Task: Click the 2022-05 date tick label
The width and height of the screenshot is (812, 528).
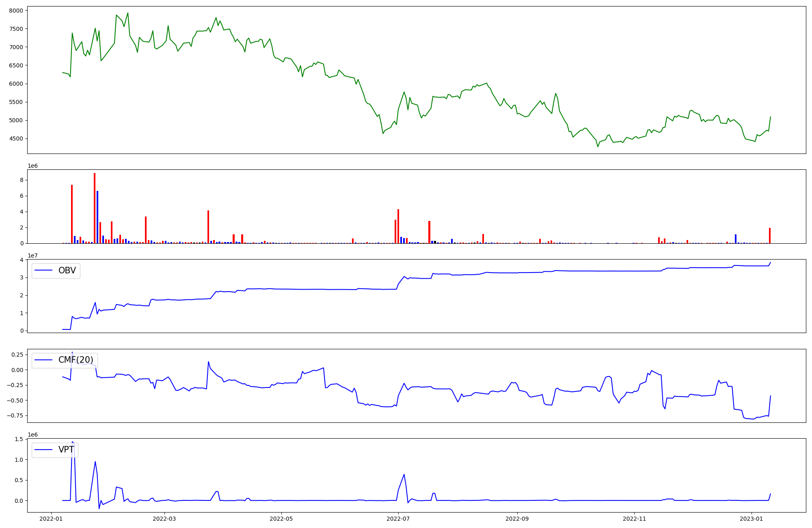Action: 281,519
